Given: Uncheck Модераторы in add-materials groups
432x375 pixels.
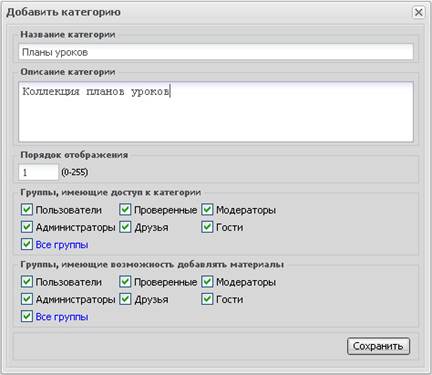Looking at the screenshot, I should pyautogui.click(x=207, y=282).
